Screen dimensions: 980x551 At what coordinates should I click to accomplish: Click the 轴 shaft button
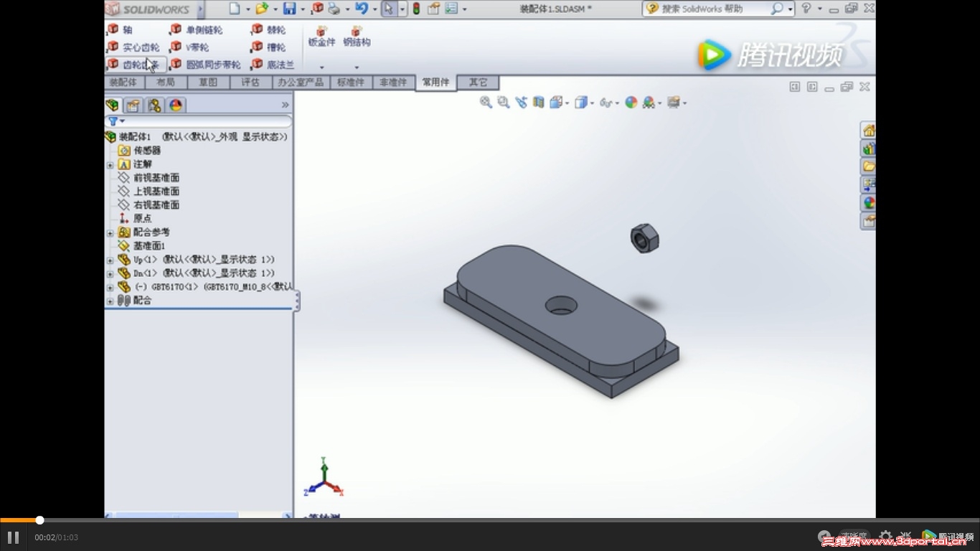[121, 29]
